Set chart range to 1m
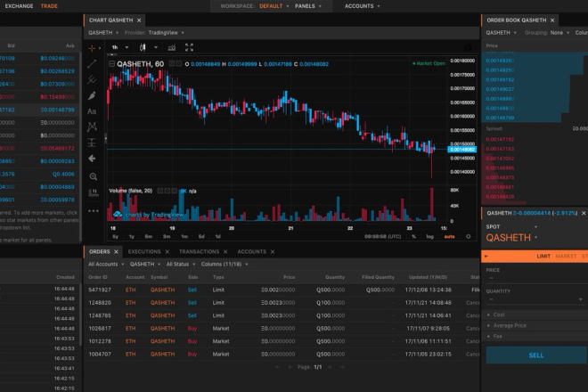 [x=184, y=237]
